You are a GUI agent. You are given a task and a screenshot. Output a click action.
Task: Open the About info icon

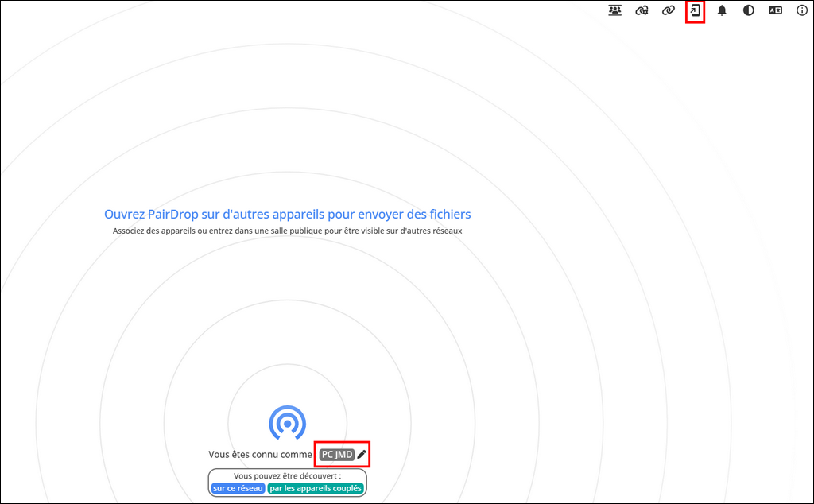point(802,11)
